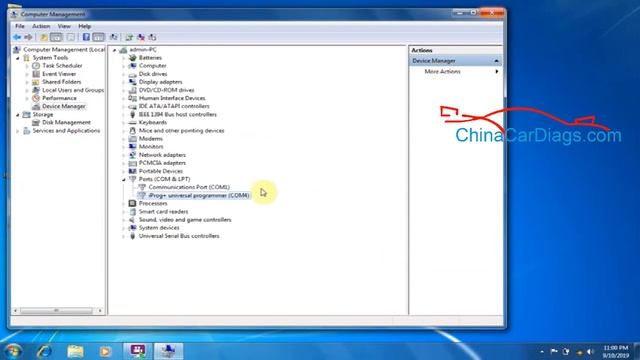Click the Batteries category icon

point(132,58)
